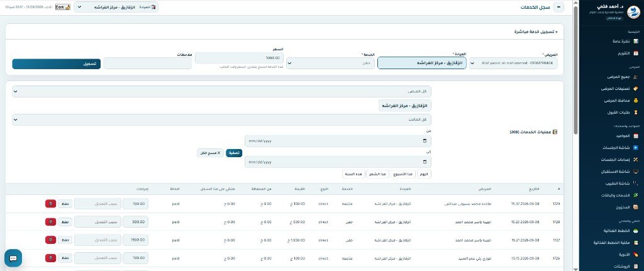Delete record 1726 using red trash icon

[50, 258]
